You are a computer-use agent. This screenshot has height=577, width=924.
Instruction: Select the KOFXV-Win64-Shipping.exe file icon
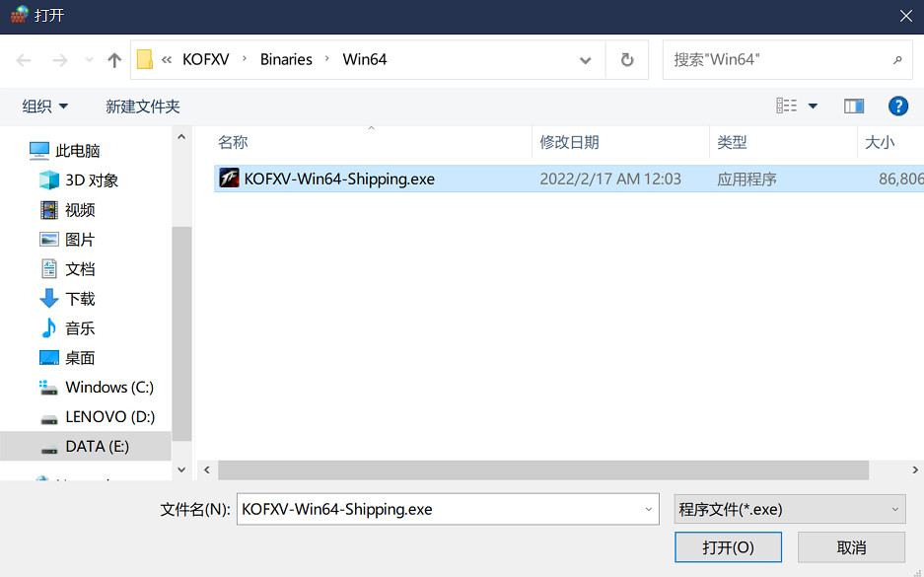[229, 179]
